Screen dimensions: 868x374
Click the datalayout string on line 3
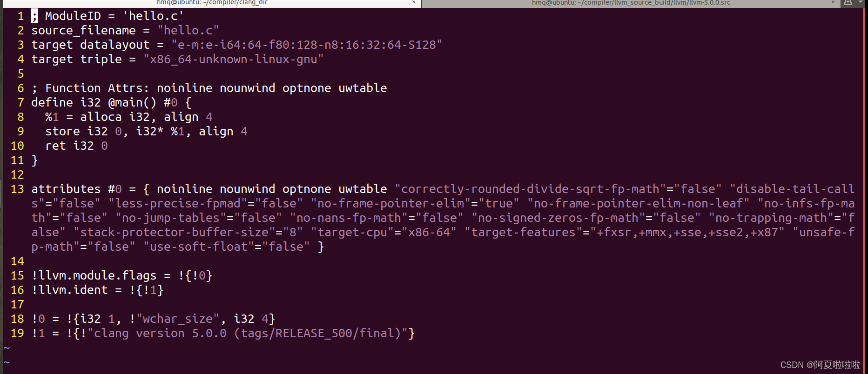pyautogui.click(x=307, y=45)
